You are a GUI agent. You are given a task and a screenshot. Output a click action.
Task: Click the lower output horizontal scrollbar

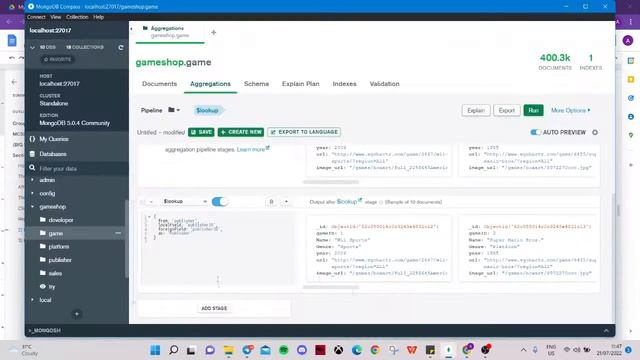click(x=331, y=287)
